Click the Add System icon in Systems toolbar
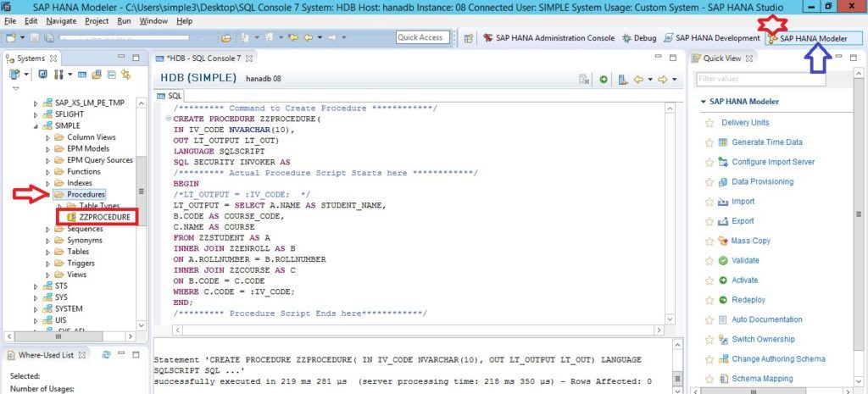The height and width of the screenshot is (394, 868). 14,75
